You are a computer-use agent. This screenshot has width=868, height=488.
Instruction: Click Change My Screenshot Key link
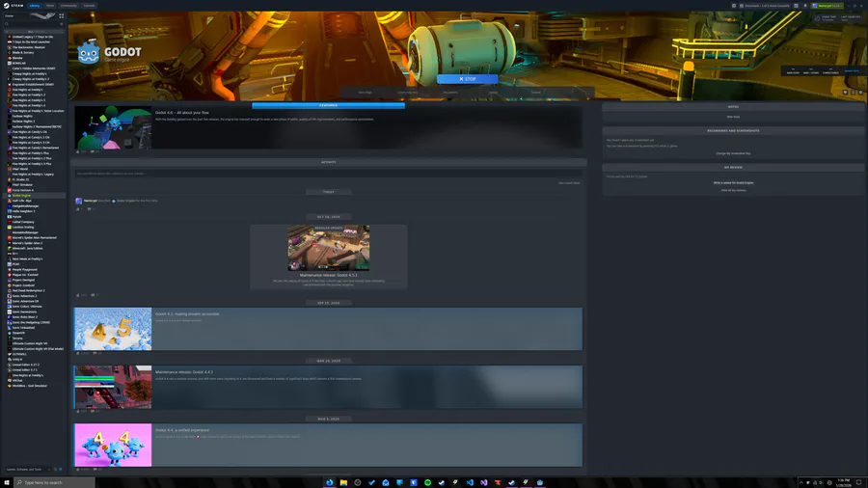[x=733, y=153]
